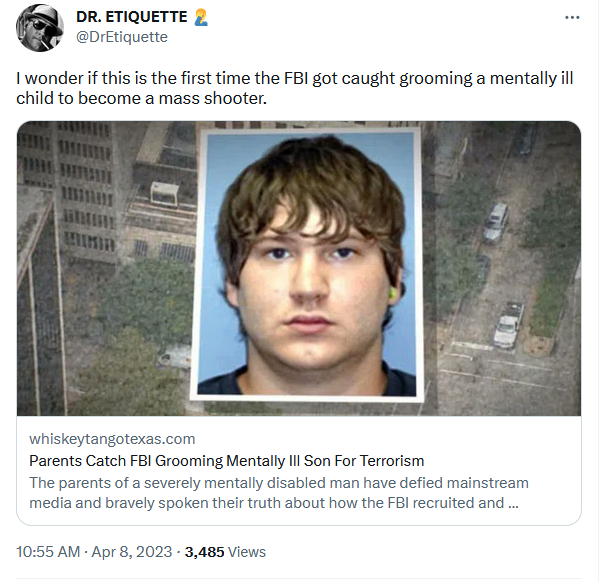Click the Apr 8, 2023 date
This screenshot has width=600, height=582.
pos(132,552)
